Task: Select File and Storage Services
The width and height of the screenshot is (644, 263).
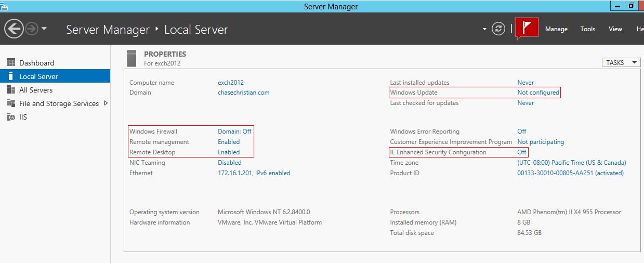Action: (x=55, y=103)
